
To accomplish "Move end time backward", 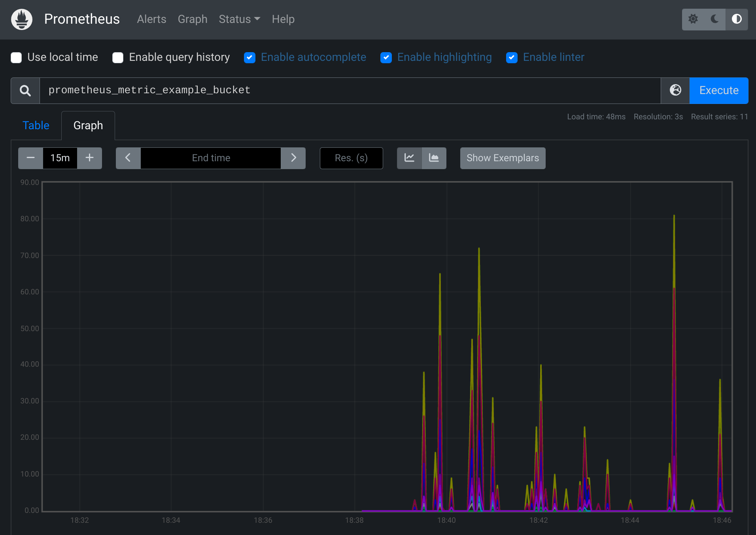I will 128,158.
